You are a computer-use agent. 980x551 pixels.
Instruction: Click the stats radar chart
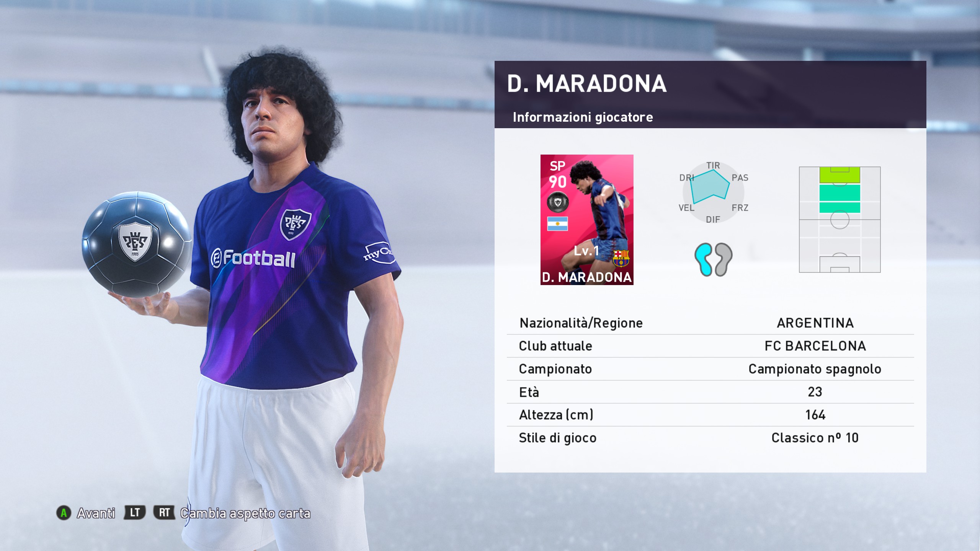pos(713,192)
